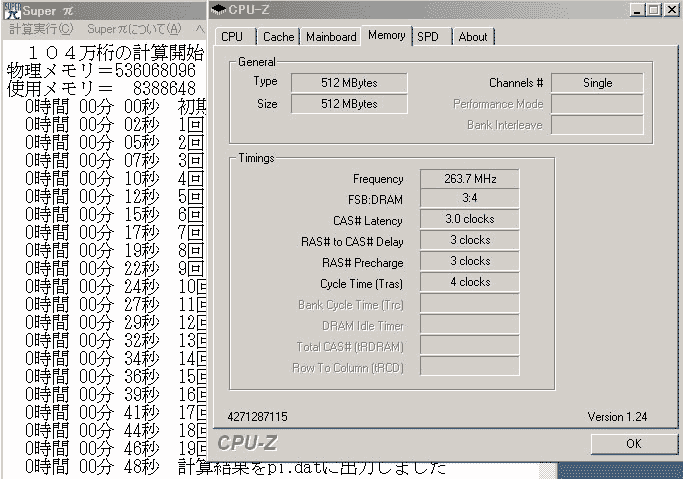Click the Size field showing 512 MBytes

[349, 104]
